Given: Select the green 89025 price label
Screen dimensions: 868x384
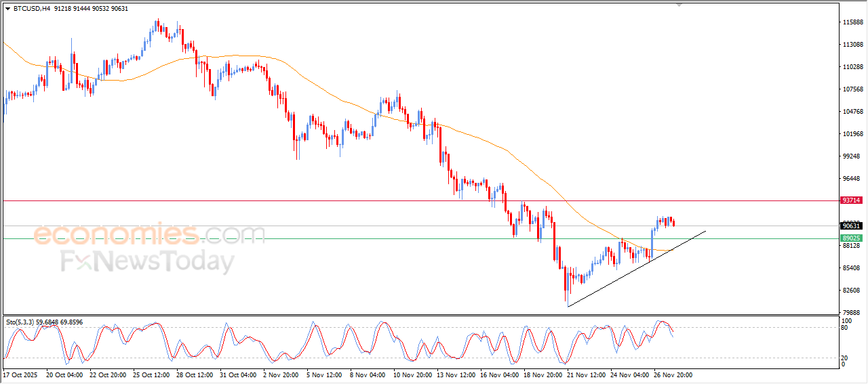Looking at the screenshot, I should tap(851, 238).
